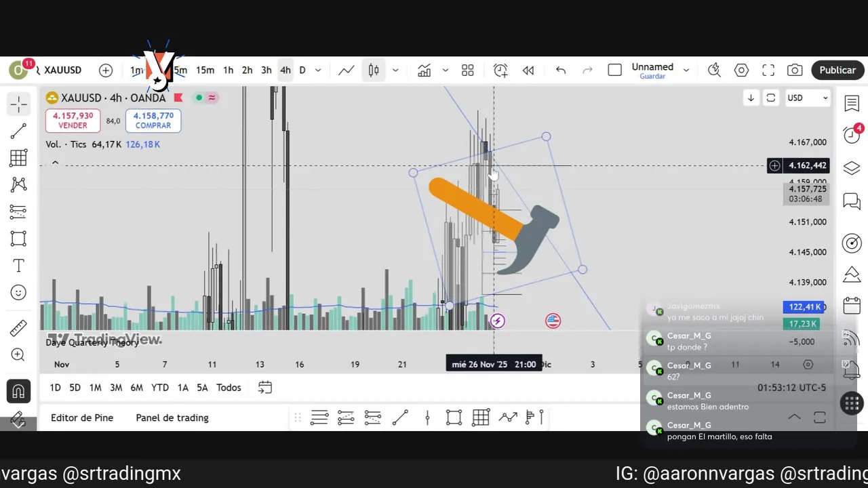The width and height of the screenshot is (868, 488).
Task: Open the calendar panel
Action: [x=852, y=306]
